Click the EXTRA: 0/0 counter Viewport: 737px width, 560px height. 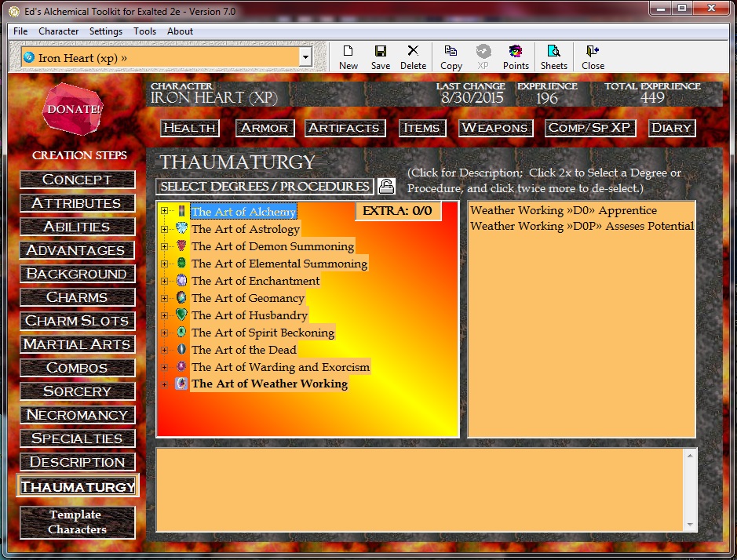coord(398,210)
